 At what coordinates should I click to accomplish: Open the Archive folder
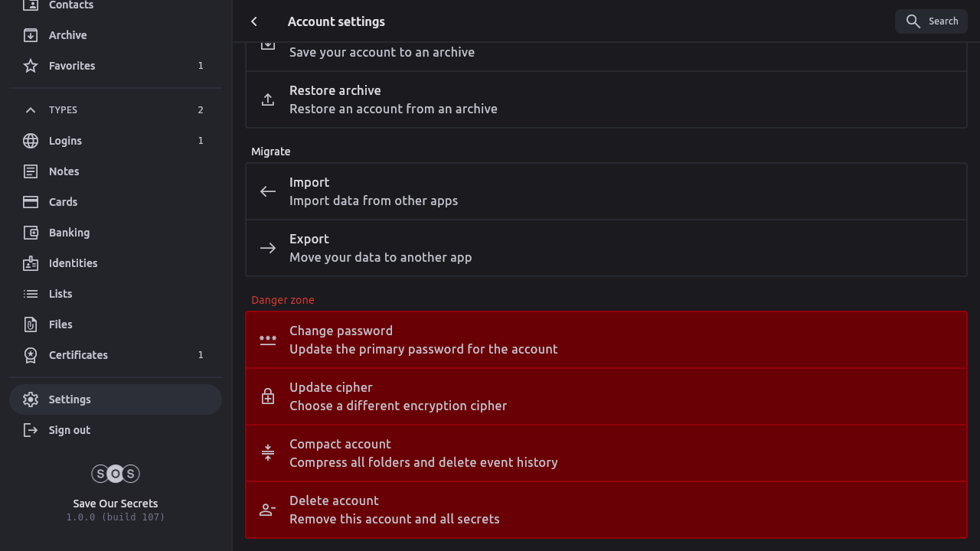click(x=68, y=35)
